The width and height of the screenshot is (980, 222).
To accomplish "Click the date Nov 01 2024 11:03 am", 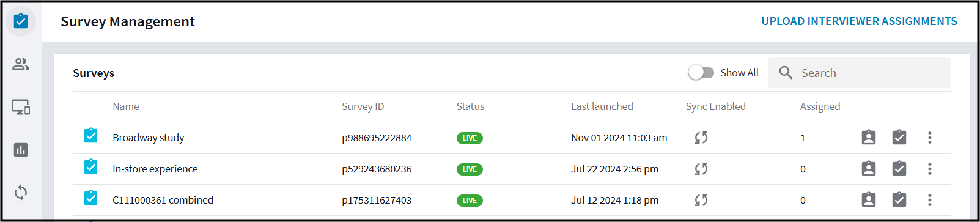I will coord(619,138).
